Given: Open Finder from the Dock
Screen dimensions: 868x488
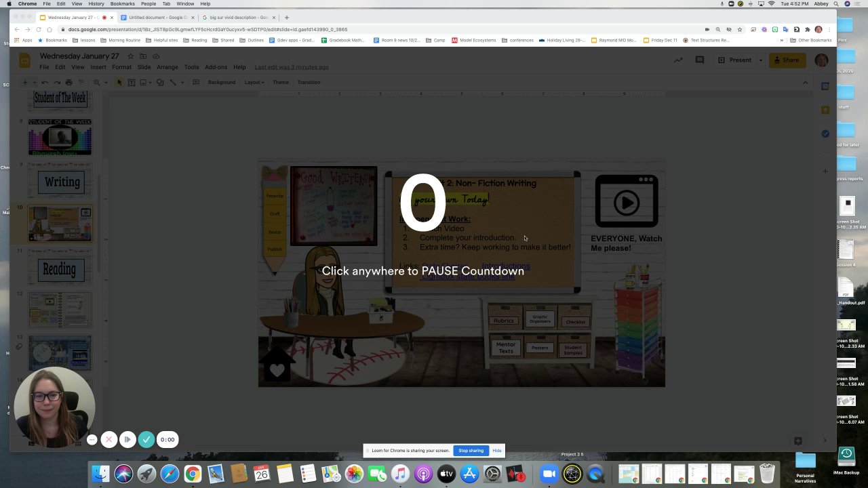Looking at the screenshot, I should 100,473.
